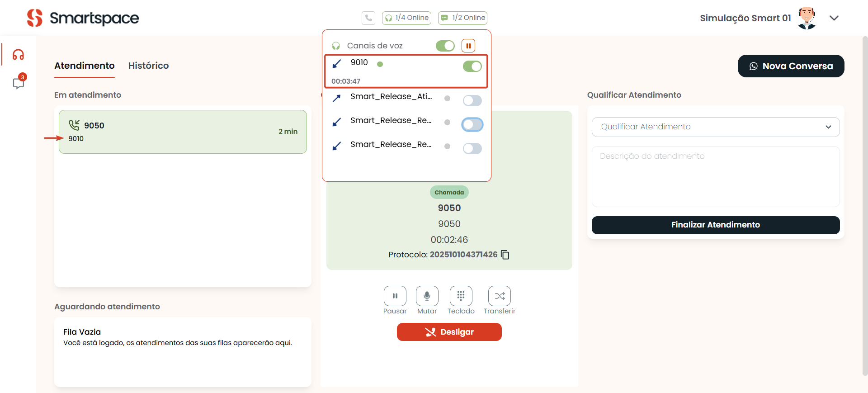Click the Nova Conversa button
The width and height of the screenshot is (868, 393).
[x=791, y=66]
